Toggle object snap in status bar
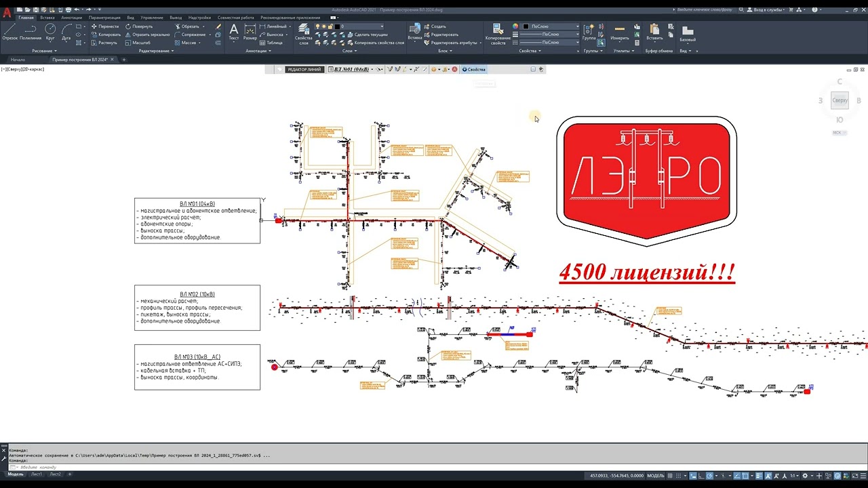Image resolution: width=868 pixels, height=488 pixels. pos(744,476)
